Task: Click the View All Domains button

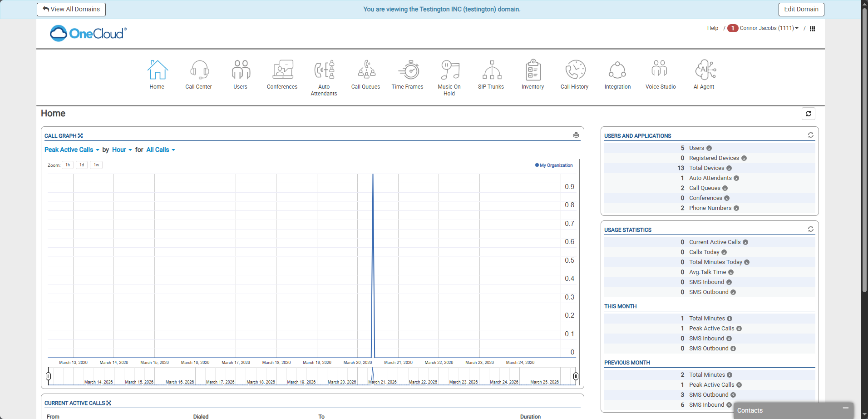Action: point(71,10)
